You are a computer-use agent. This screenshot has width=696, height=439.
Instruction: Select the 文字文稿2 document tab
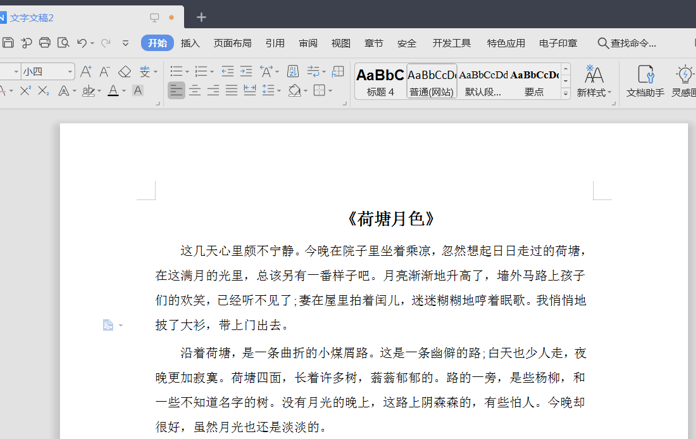[31, 18]
